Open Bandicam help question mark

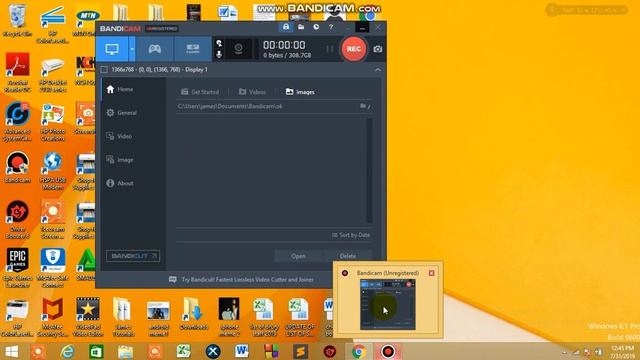331,27
